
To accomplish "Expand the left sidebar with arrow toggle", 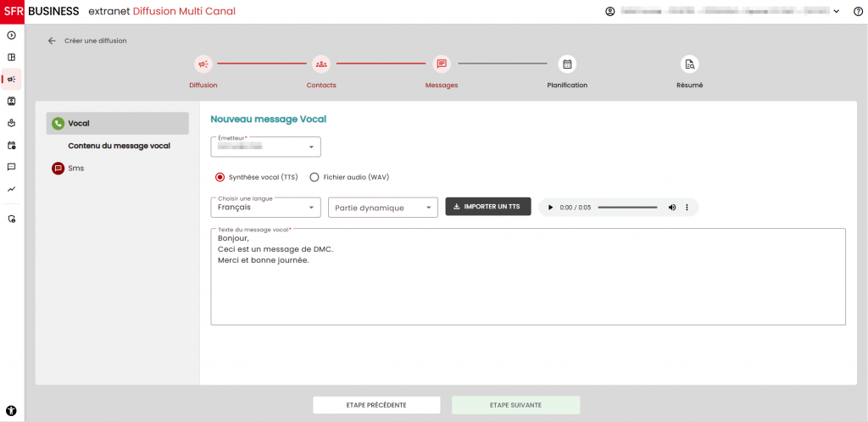I will click(x=11, y=35).
